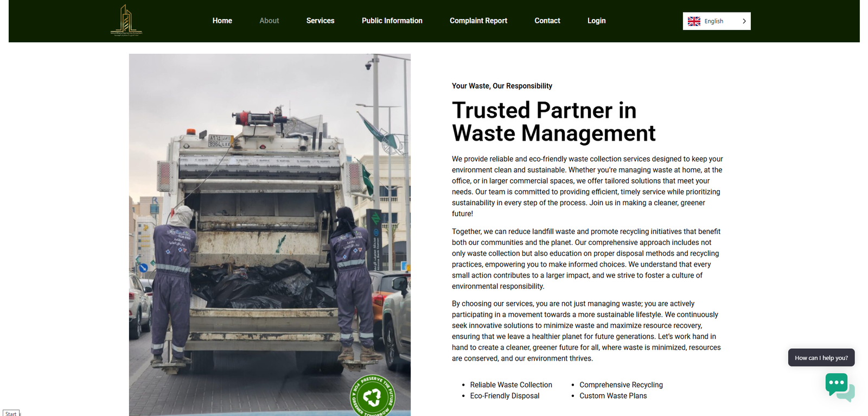Viewport: 868px width, 416px height.
Task: Click the Contact navigation link
Action: click(x=547, y=21)
